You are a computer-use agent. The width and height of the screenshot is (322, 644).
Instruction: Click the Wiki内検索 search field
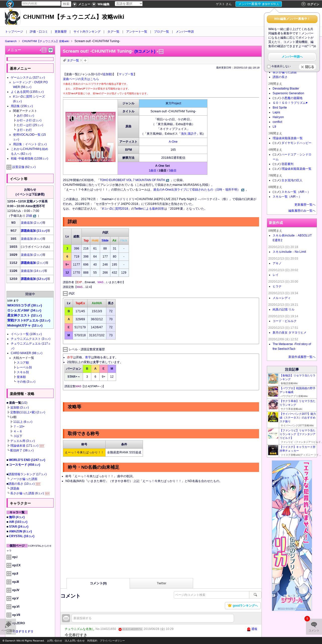(x=41, y=4)
